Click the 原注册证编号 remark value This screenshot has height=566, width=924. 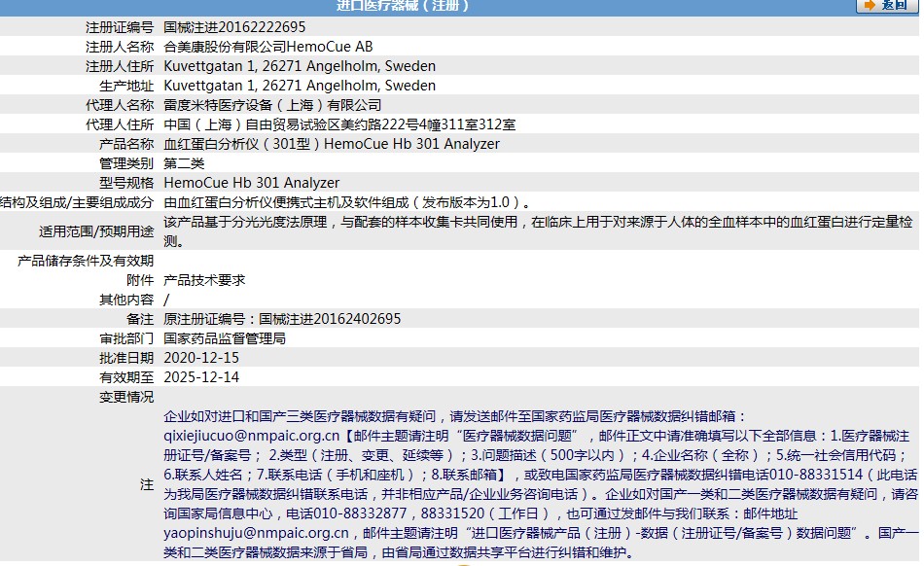point(282,319)
